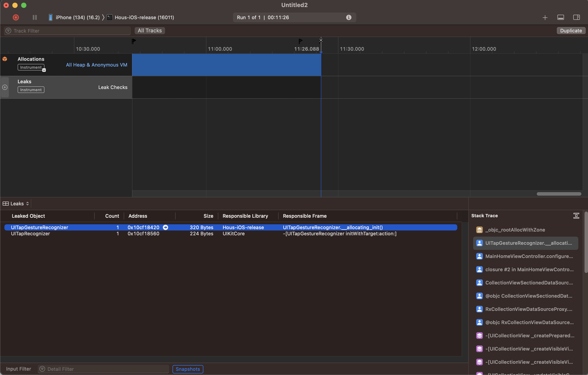Toggle the Snapshots button
The image size is (588, 375).
(187, 369)
